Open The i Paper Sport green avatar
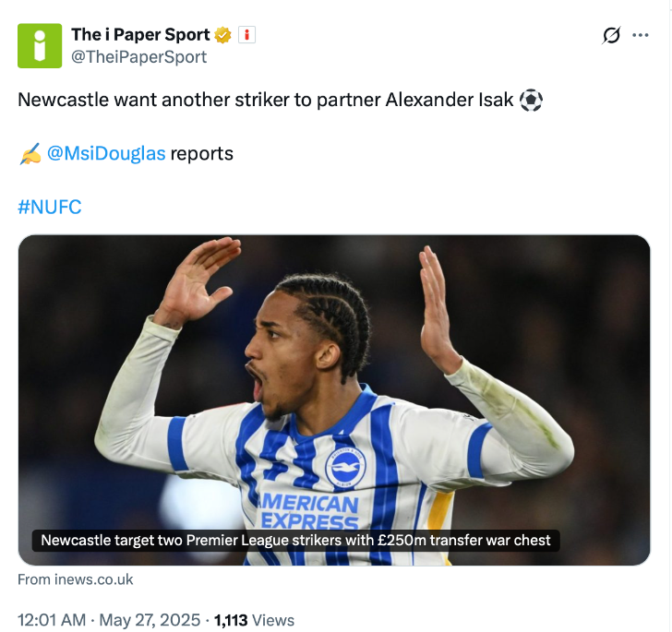 [40, 45]
